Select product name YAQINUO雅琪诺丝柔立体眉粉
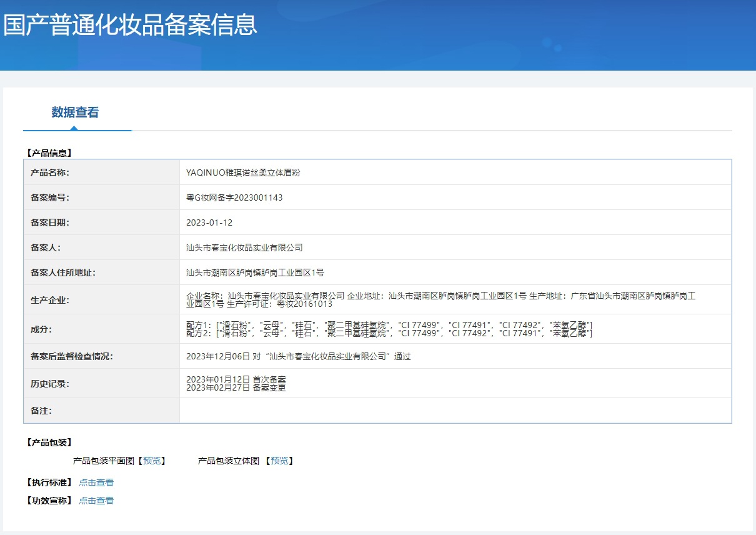The image size is (756, 535). point(243,172)
